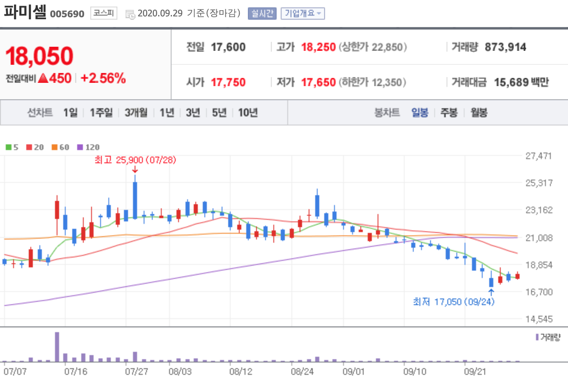Screen dimensions: 568x392
Task: Click the stock code 005690
Action: 67,14
